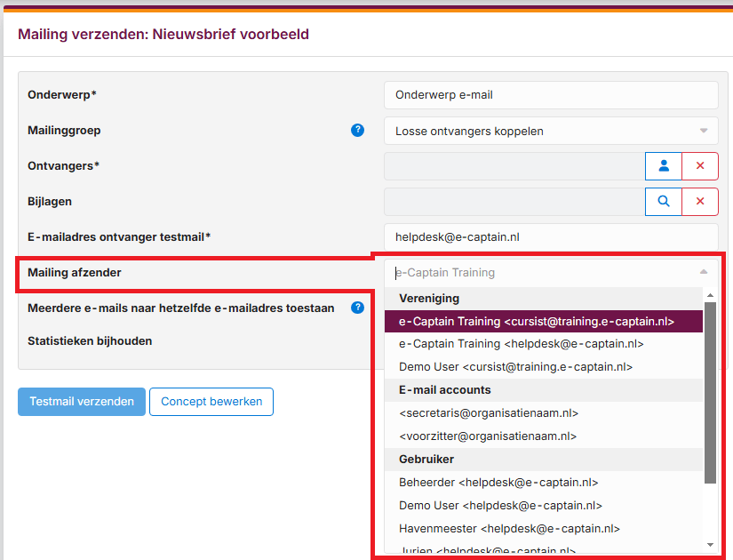Browse attachments with the magnifier icon
Viewport: 733px width, 560px height.
[x=664, y=202]
